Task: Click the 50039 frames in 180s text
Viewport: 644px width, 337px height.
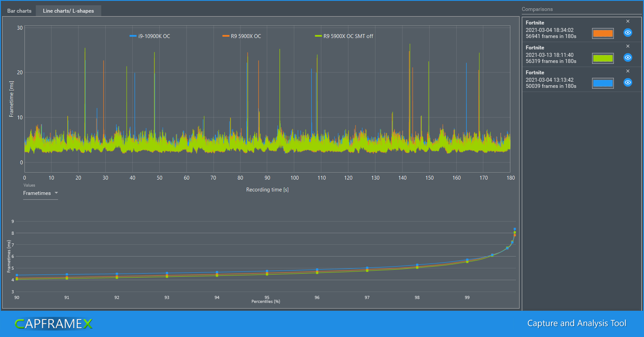Action: coord(551,86)
